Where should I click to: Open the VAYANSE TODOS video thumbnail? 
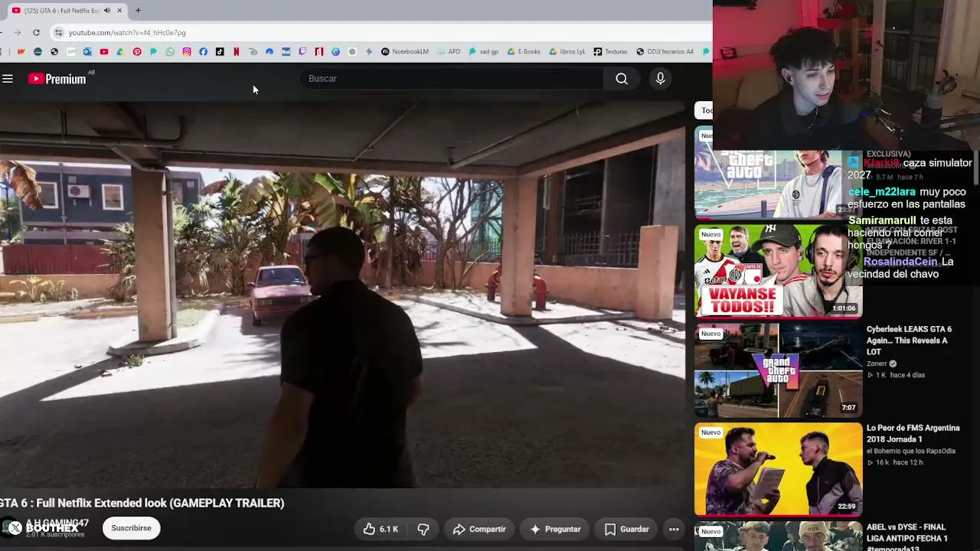[x=778, y=270]
